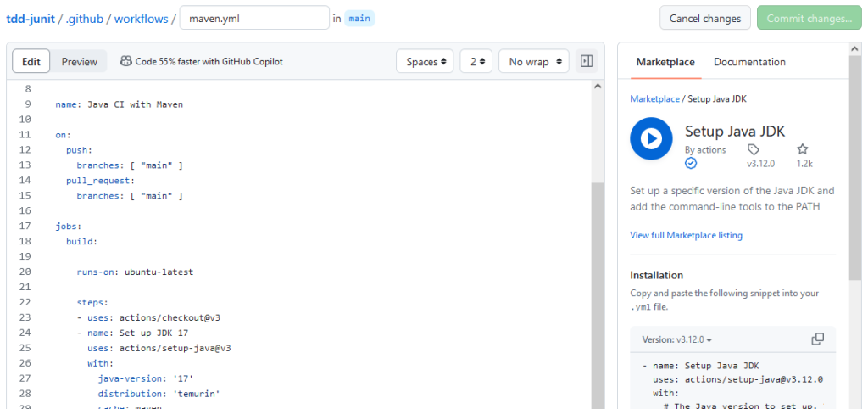This screenshot has width=868, height=409.
Task: Open the Documentation tab
Action: coord(749,62)
